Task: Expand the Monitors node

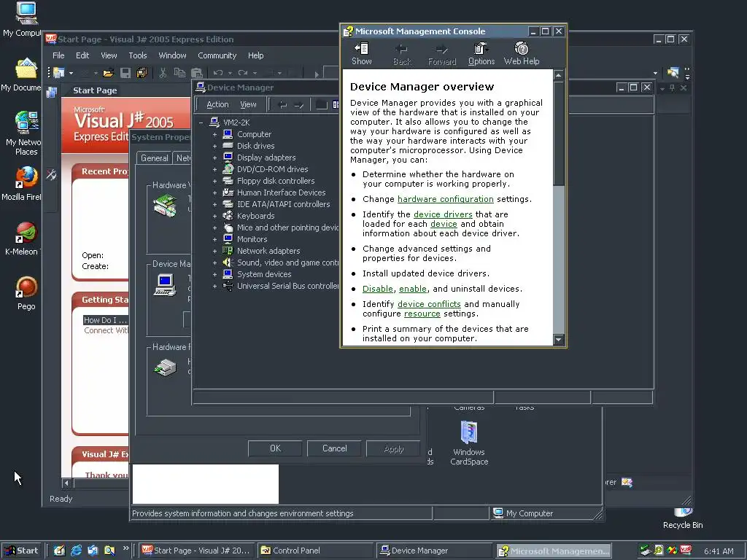Action: click(214, 239)
